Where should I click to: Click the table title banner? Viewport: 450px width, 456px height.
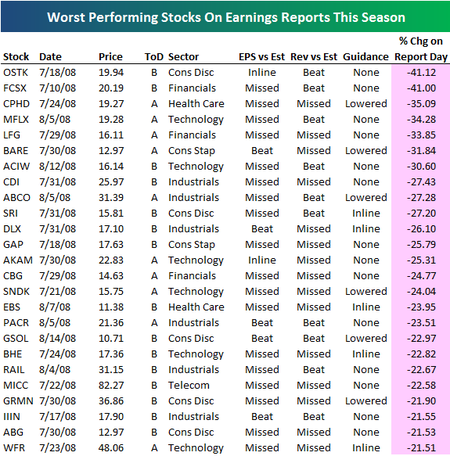pos(225,16)
